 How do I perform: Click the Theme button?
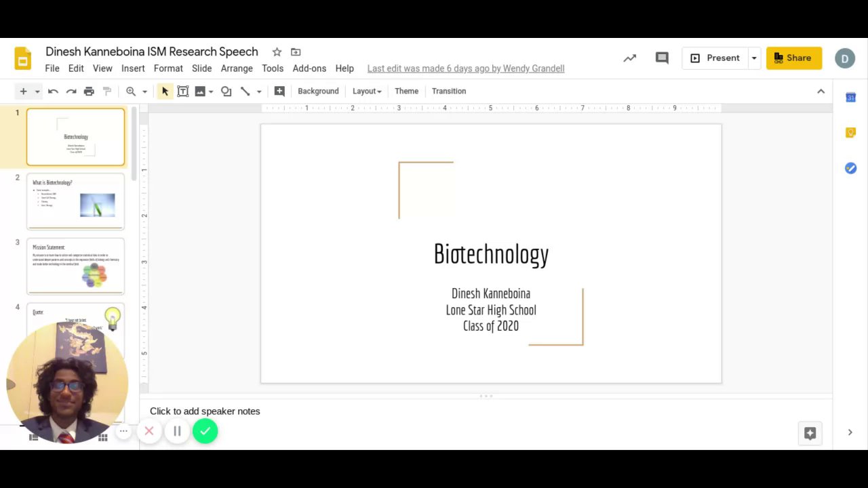coord(407,91)
